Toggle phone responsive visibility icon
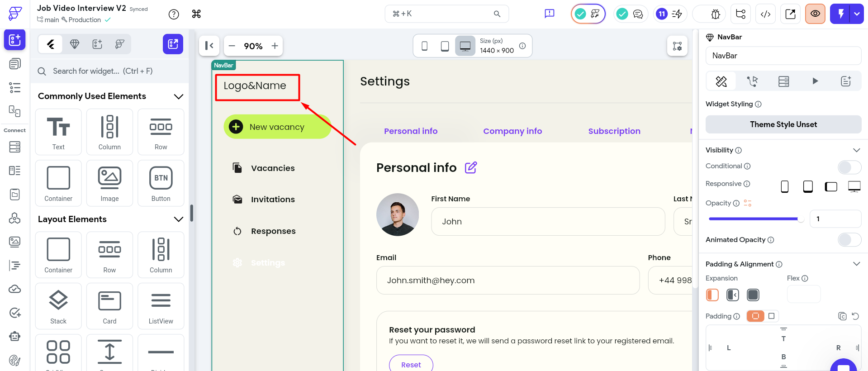868x371 pixels. 785,186
